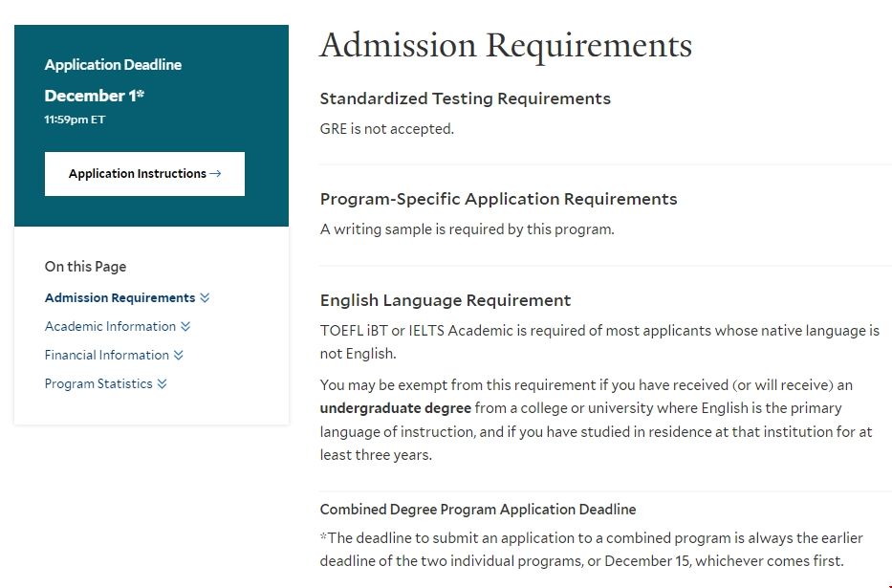The height and width of the screenshot is (588, 892).
Task: Click the large Admission Requirements page heading
Action: pos(506,46)
